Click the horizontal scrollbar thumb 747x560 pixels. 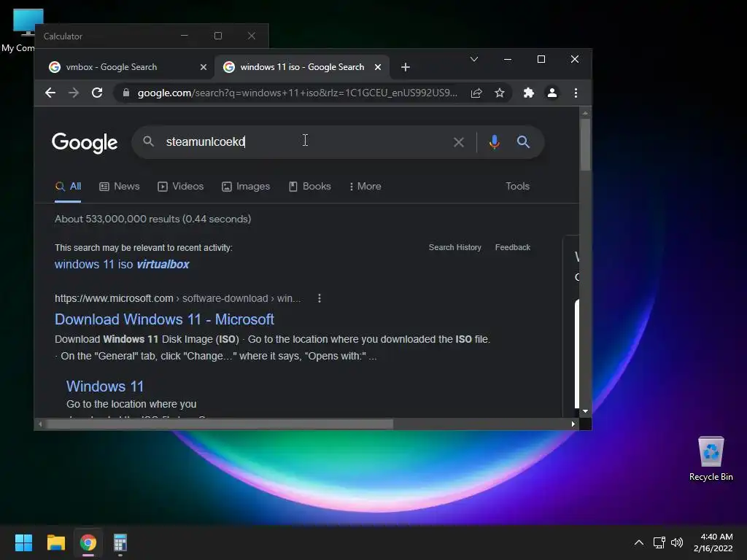219,424
